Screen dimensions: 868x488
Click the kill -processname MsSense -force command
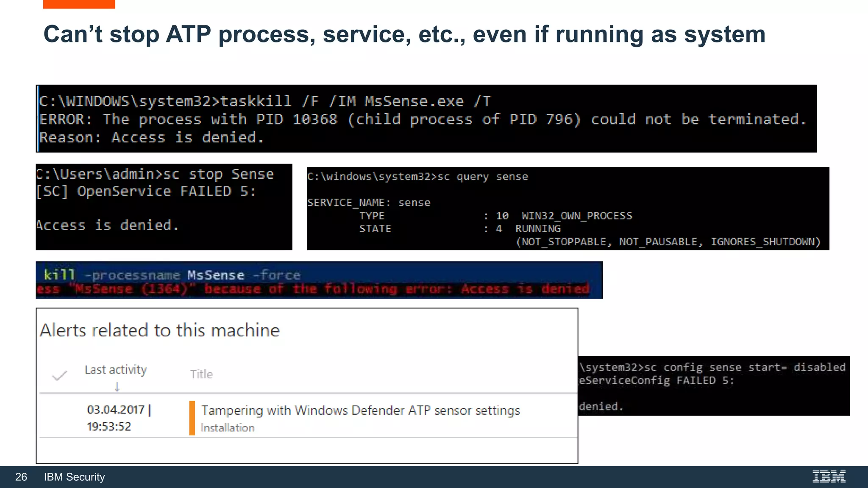coord(172,275)
